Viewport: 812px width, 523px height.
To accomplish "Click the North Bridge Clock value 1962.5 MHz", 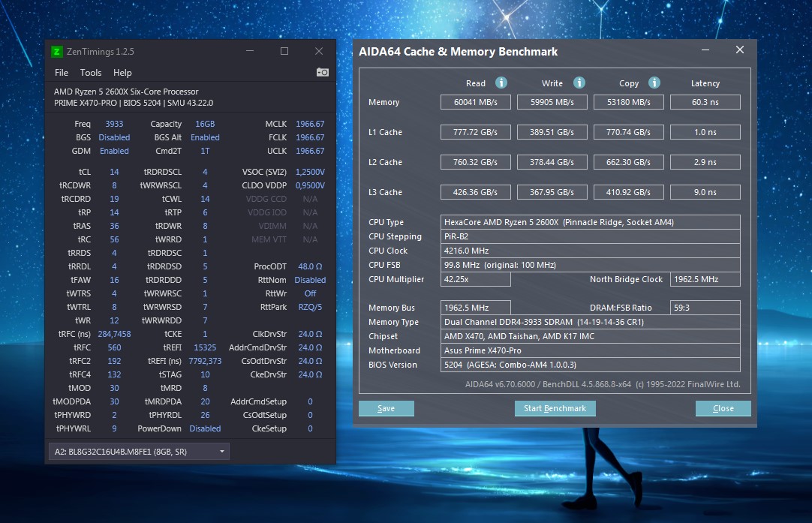I will click(x=705, y=279).
